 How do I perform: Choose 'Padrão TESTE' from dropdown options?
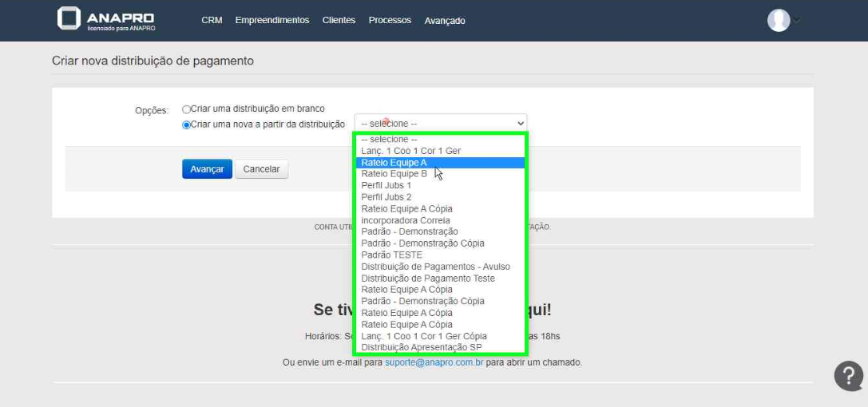pos(391,255)
